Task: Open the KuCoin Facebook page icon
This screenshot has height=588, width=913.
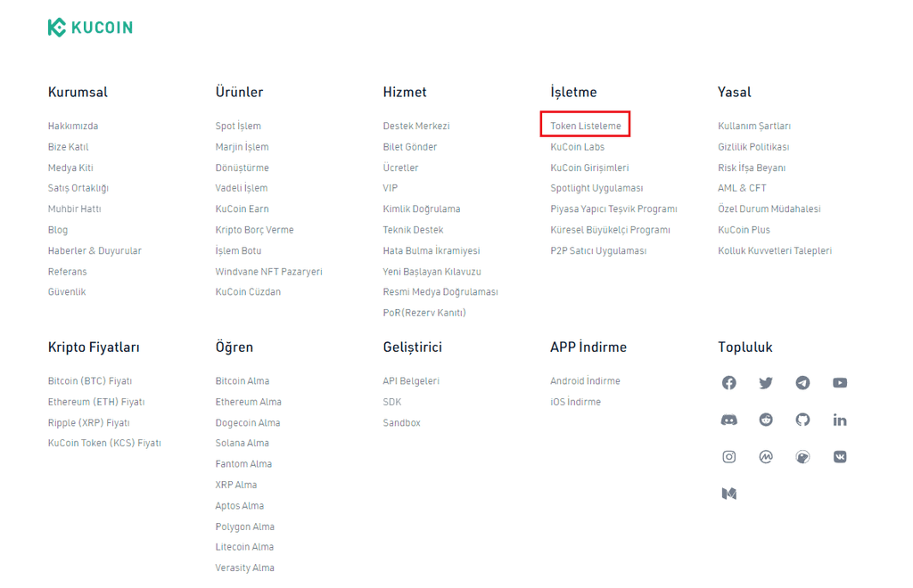Action: coord(729,383)
